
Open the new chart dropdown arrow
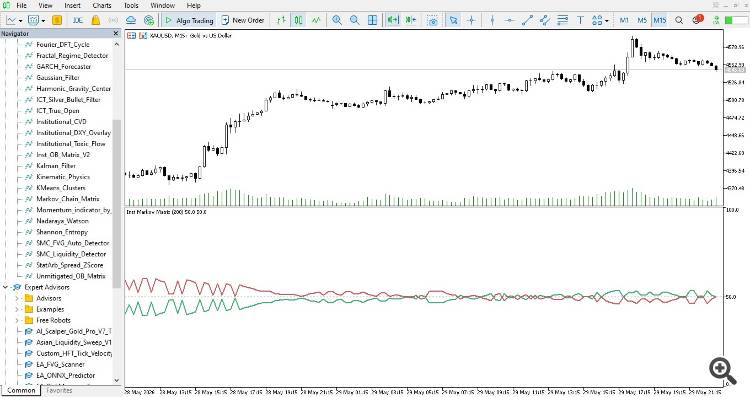(21, 21)
